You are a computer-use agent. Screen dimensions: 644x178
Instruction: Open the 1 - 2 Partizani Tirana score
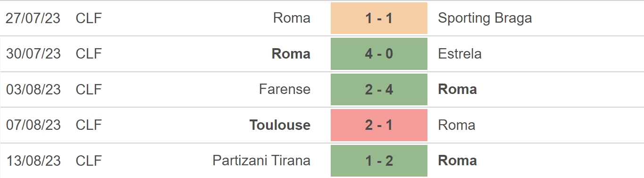coord(379,161)
